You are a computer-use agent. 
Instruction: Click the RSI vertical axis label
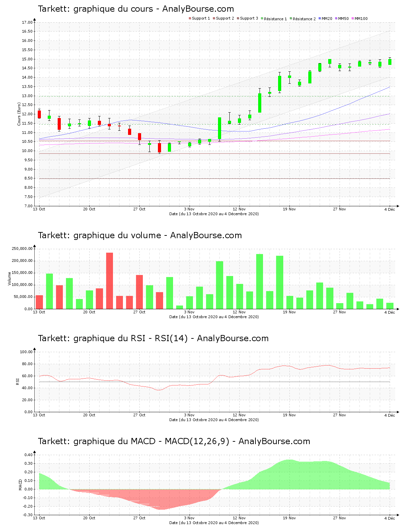18,381
